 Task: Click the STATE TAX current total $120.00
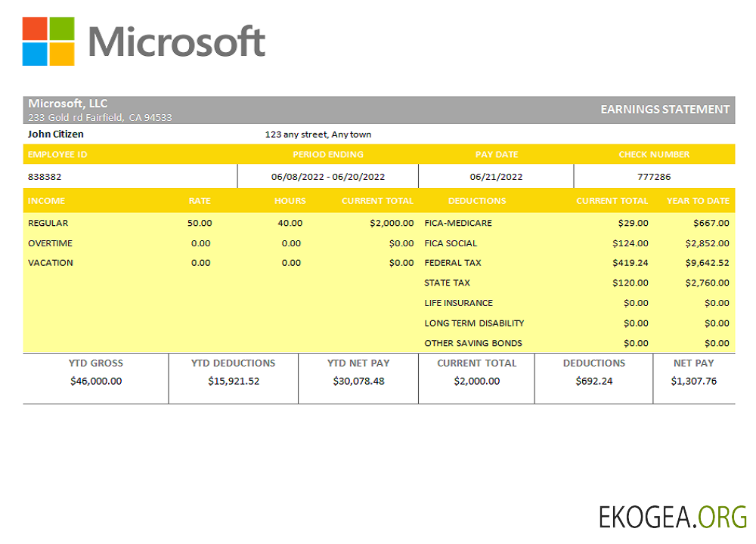point(631,283)
